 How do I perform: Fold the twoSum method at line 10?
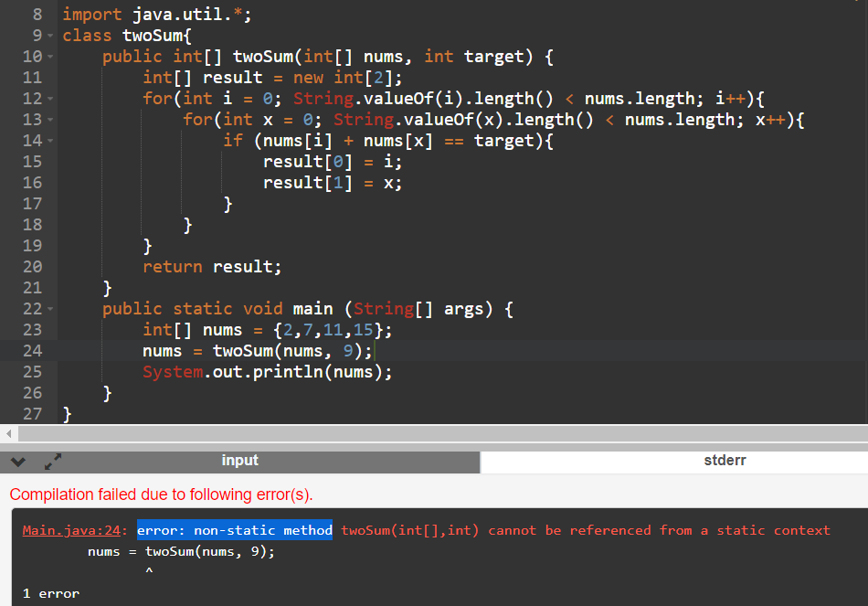[x=50, y=57]
